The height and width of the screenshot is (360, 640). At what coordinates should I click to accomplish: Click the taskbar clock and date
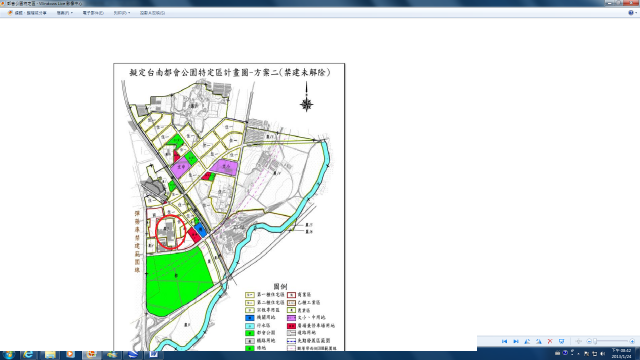pos(622,354)
